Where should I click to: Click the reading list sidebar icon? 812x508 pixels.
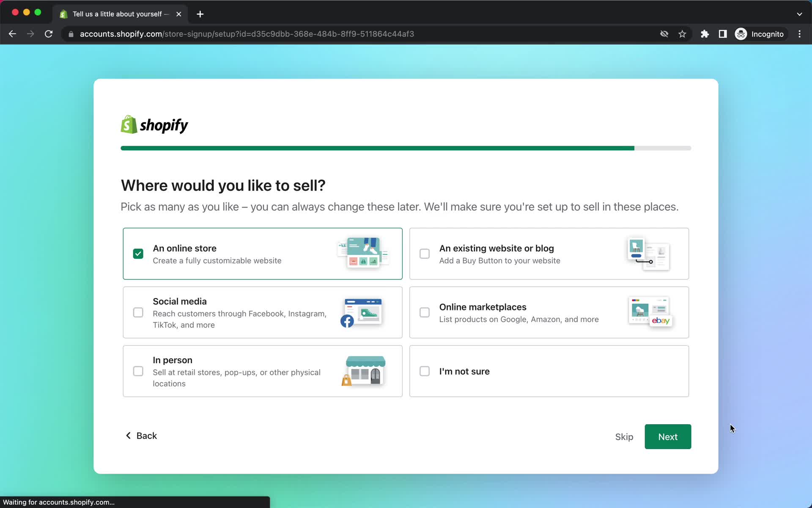723,34
